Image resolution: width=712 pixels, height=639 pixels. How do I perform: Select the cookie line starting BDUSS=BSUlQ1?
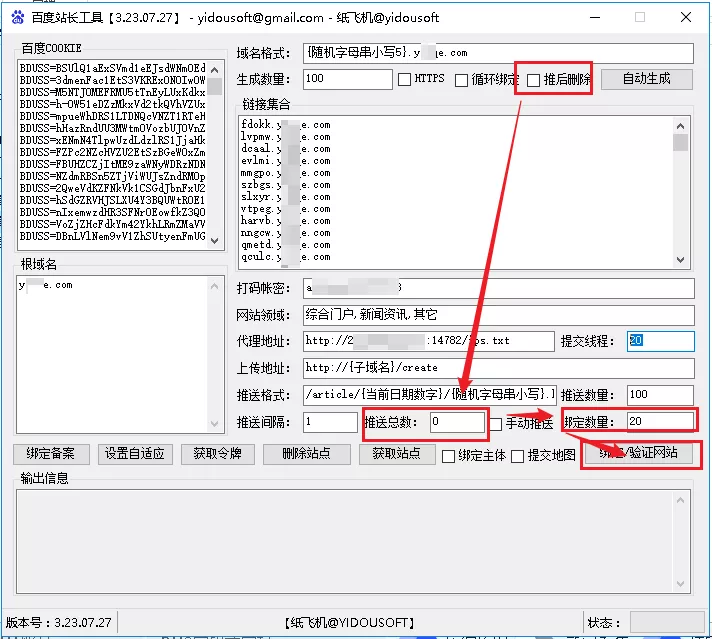(113, 69)
